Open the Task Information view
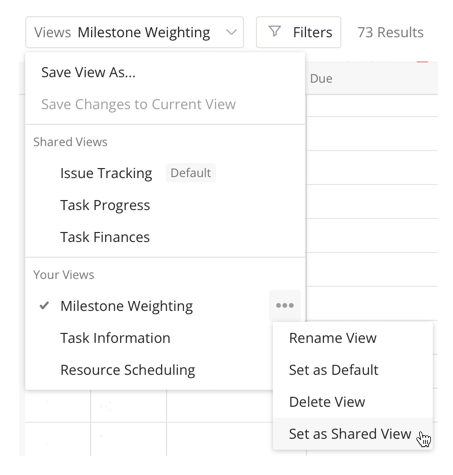Screen dimensions: 453x475 point(115,338)
